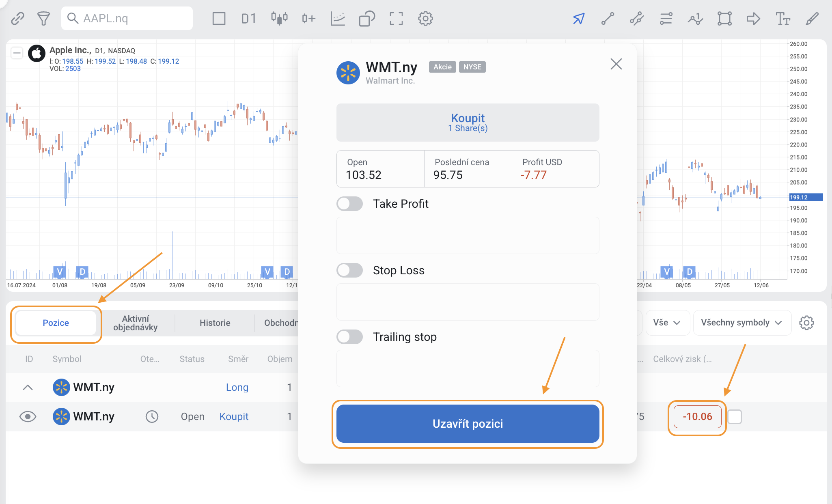Expand the Všechny symboly dropdown
The width and height of the screenshot is (832, 504).
741,323
